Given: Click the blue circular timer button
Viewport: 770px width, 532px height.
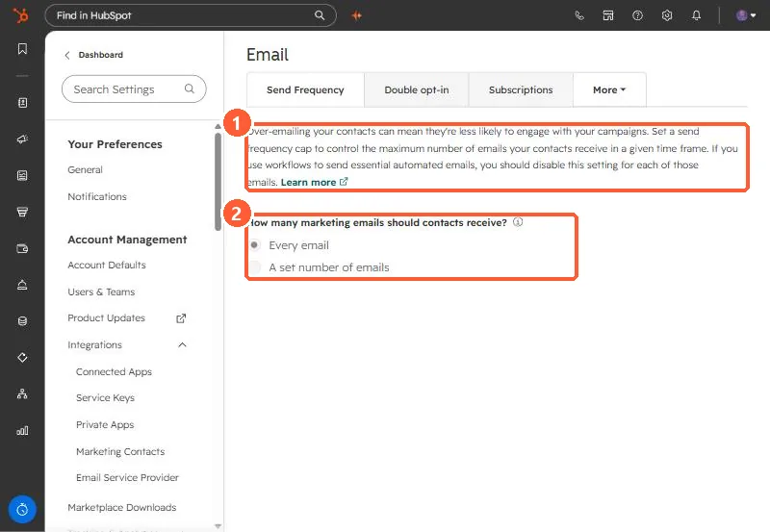Looking at the screenshot, I should [22, 510].
